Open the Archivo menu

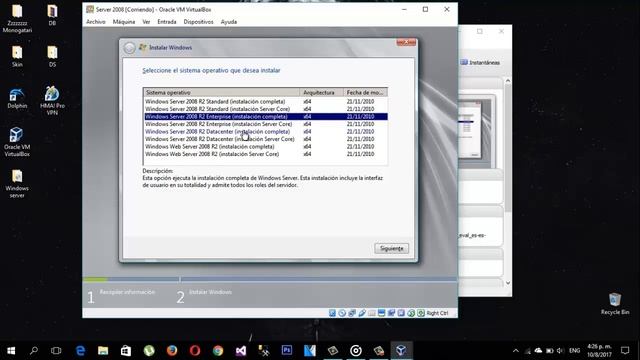(96, 22)
